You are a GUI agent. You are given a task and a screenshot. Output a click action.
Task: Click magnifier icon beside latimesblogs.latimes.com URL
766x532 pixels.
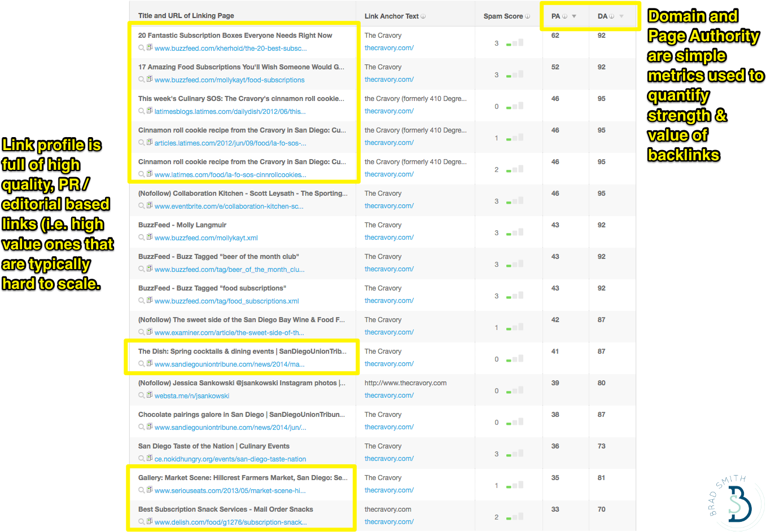coord(142,111)
